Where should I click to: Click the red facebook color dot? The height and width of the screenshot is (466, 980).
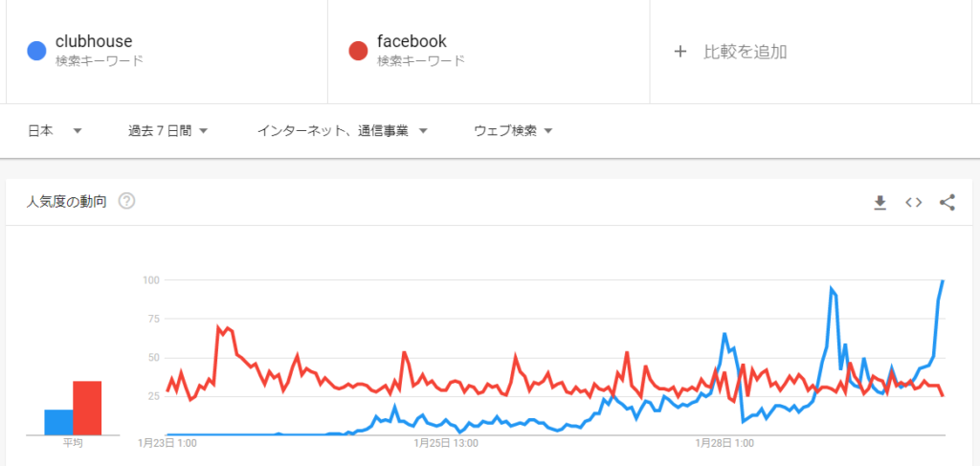(x=358, y=51)
